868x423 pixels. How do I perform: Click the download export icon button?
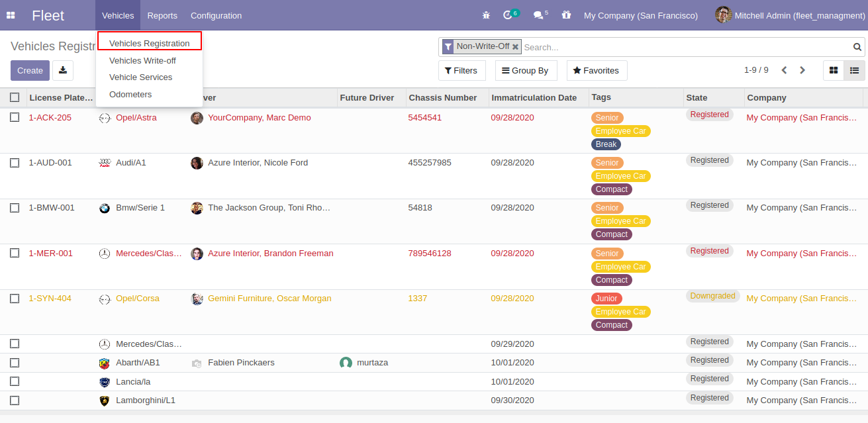pos(63,70)
